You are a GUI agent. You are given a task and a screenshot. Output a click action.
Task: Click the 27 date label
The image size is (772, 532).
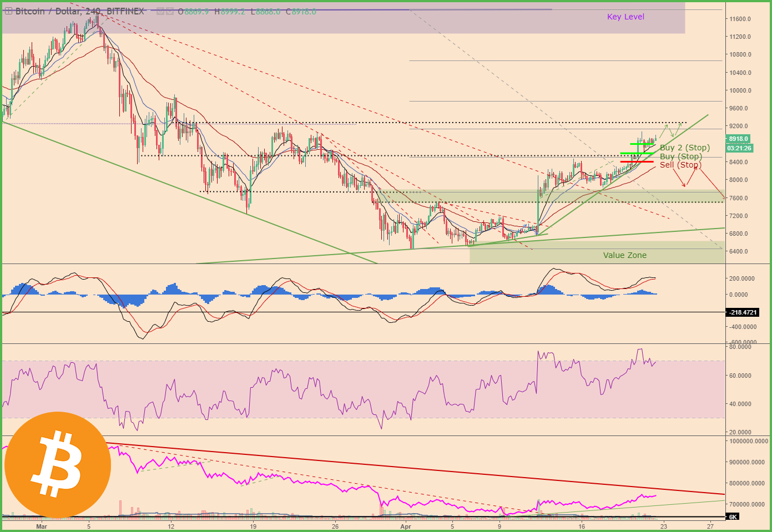[x=710, y=526]
